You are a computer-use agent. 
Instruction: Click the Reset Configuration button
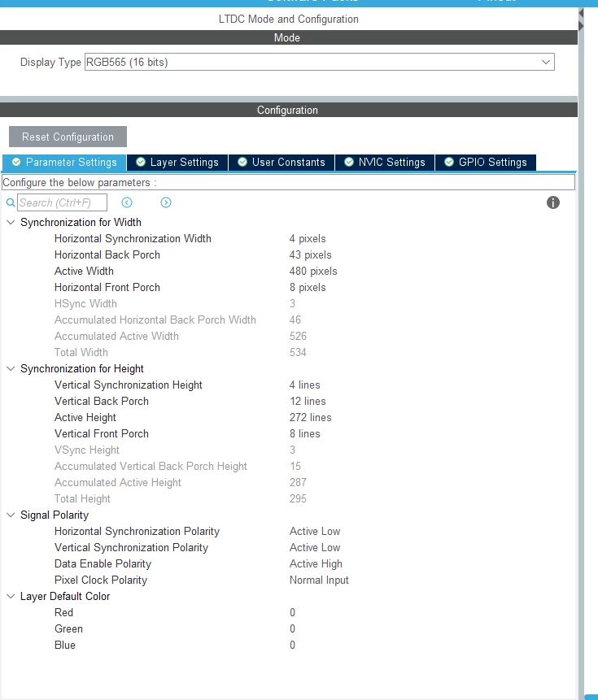point(68,137)
